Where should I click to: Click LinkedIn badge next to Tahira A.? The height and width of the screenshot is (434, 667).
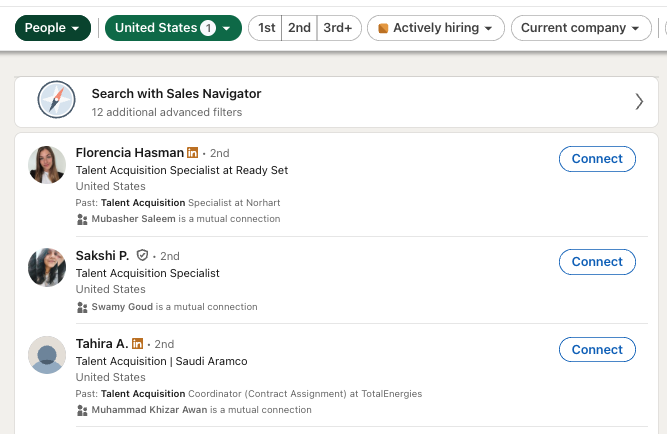[x=138, y=344]
